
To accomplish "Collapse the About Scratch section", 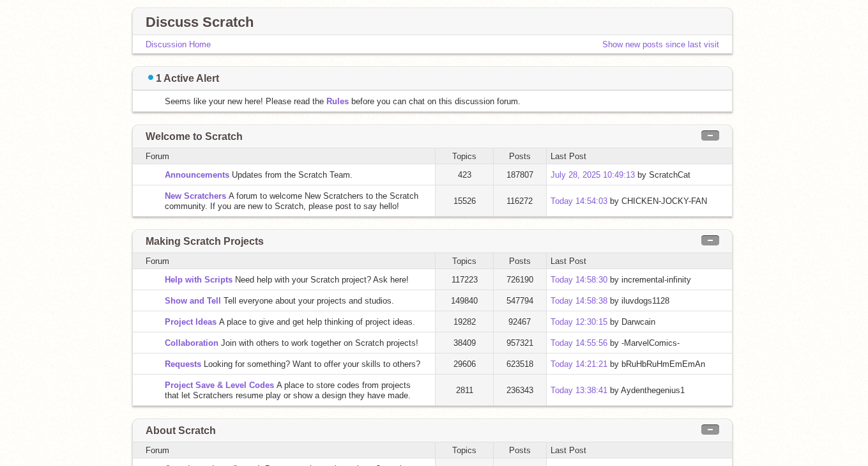I will (x=710, y=430).
